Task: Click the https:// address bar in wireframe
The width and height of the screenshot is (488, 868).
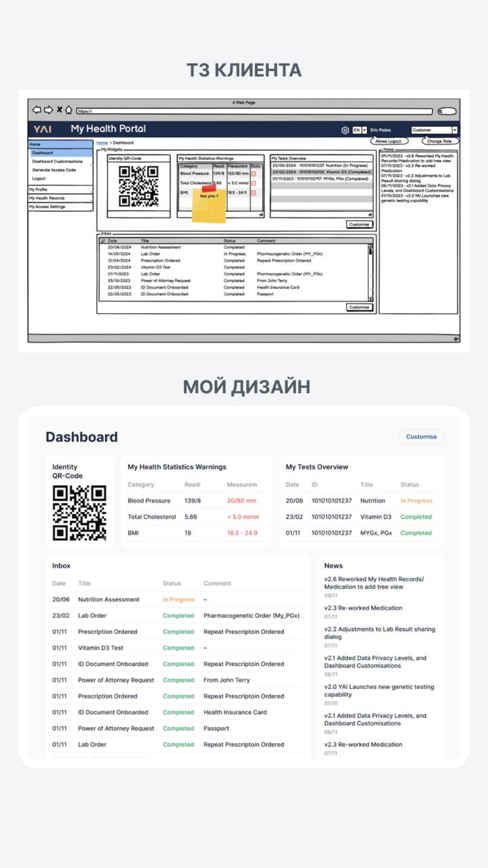Action: click(254, 111)
